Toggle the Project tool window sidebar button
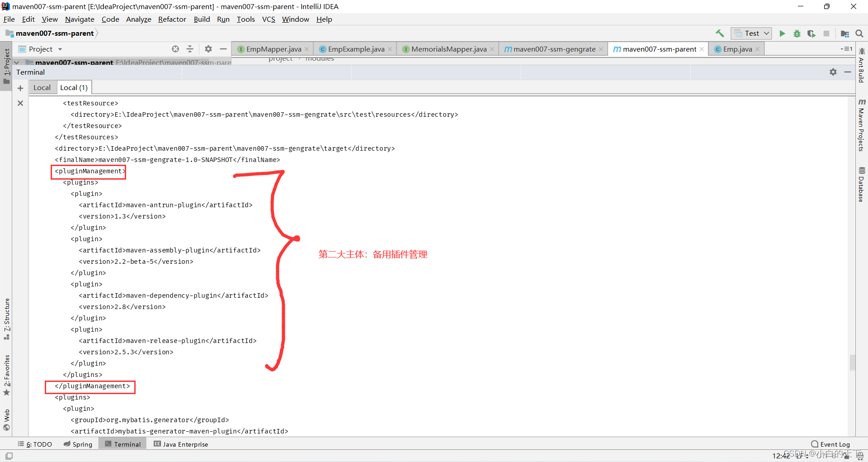This screenshot has width=868, height=462. [x=6, y=67]
